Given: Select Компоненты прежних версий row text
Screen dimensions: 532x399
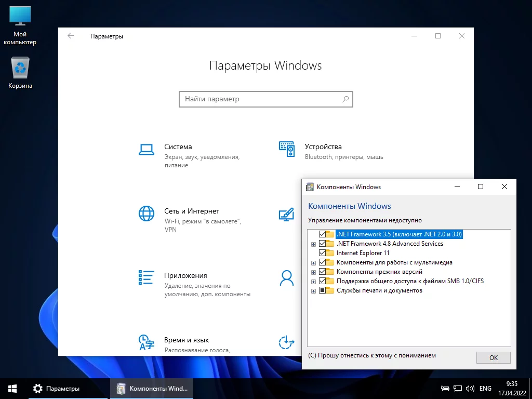Looking at the screenshot, I should [x=379, y=271].
